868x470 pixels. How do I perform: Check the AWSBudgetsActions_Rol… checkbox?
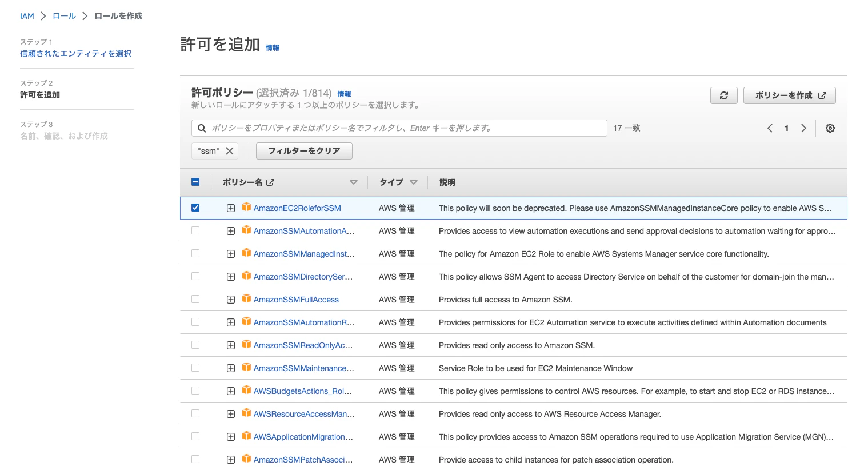195,391
